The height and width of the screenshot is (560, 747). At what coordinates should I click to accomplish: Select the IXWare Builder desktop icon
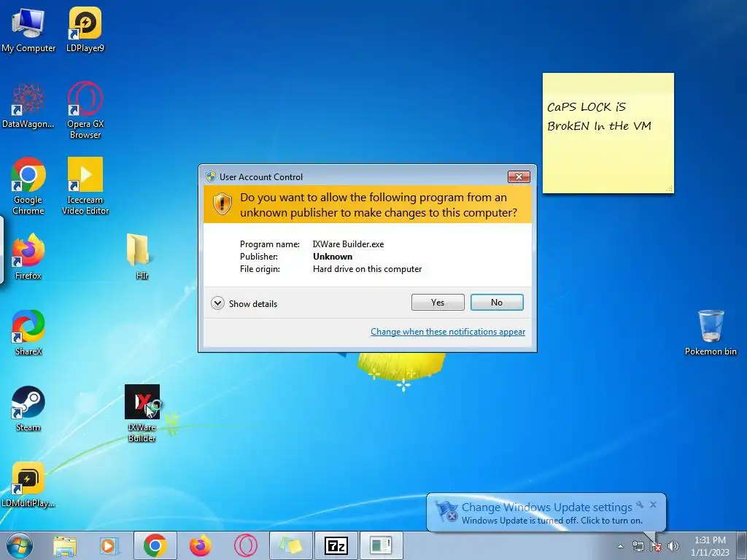(142, 413)
